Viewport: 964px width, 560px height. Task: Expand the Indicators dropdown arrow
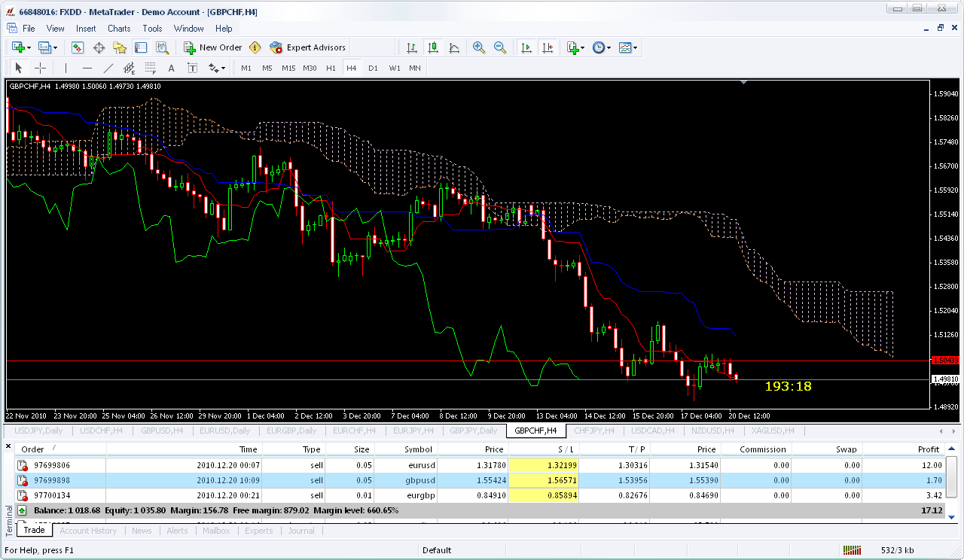click(x=582, y=47)
